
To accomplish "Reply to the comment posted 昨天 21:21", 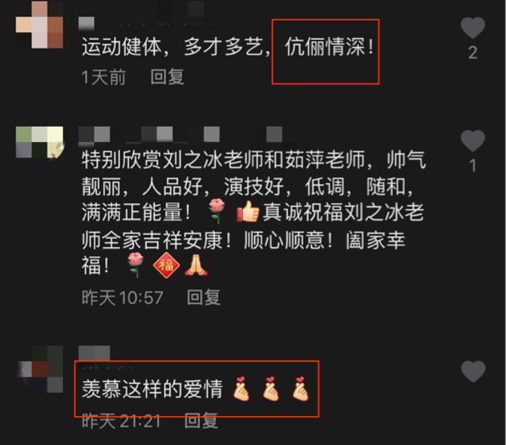I will click(x=201, y=420).
